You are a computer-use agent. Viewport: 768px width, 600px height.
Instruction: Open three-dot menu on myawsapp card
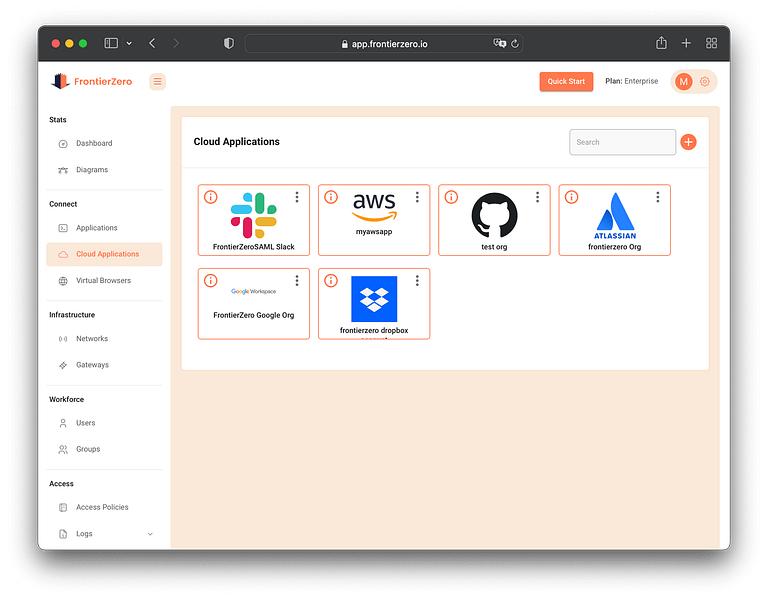[417, 197]
